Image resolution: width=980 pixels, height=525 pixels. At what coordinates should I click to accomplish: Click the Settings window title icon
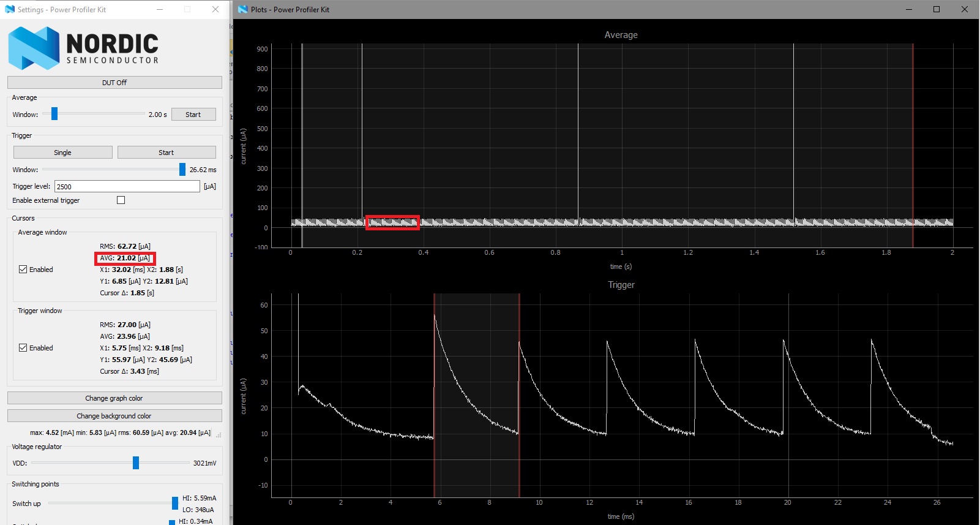(x=10, y=9)
